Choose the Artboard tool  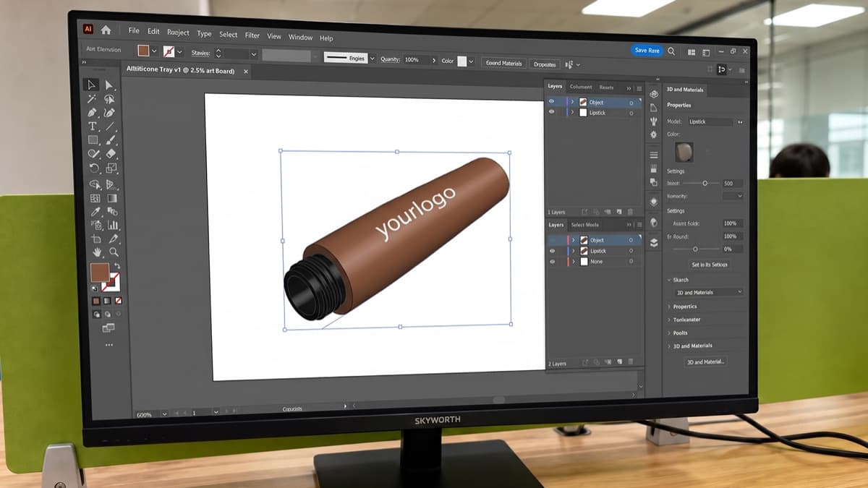point(95,238)
